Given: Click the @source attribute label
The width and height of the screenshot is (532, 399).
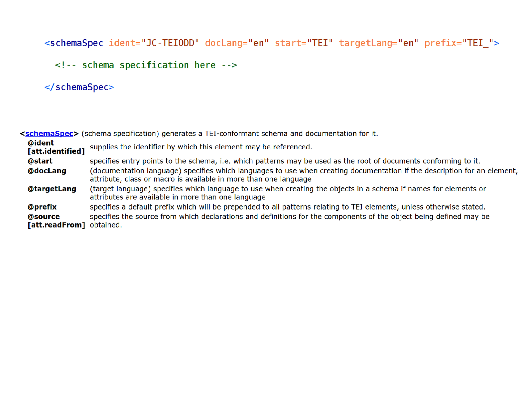Looking at the screenshot, I should pyautogui.click(x=44, y=216).
